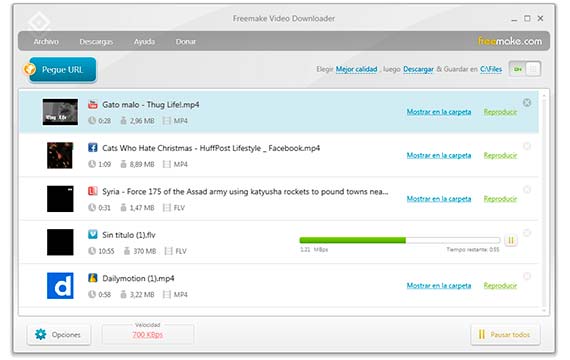
Task: Open the Ayuda menu
Action: (x=144, y=41)
